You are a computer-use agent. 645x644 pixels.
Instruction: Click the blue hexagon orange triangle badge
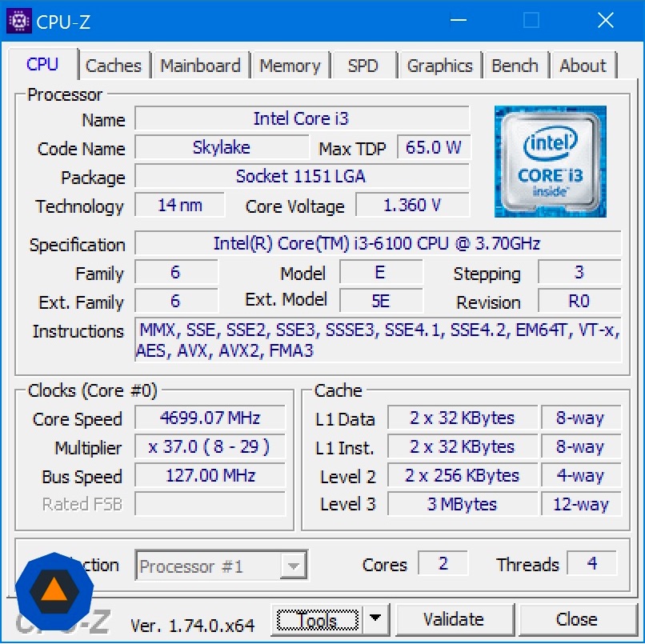pos(54,591)
